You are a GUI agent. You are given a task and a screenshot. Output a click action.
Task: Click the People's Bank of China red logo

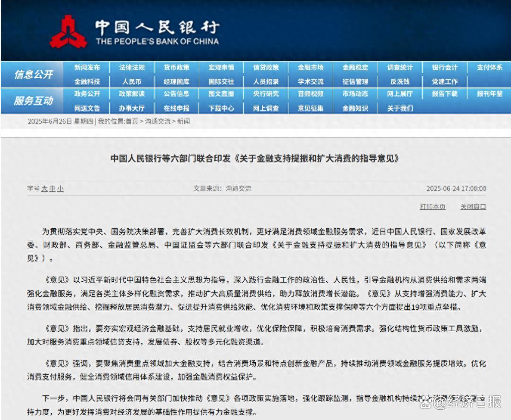pyautogui.click(x=68, y=31)
